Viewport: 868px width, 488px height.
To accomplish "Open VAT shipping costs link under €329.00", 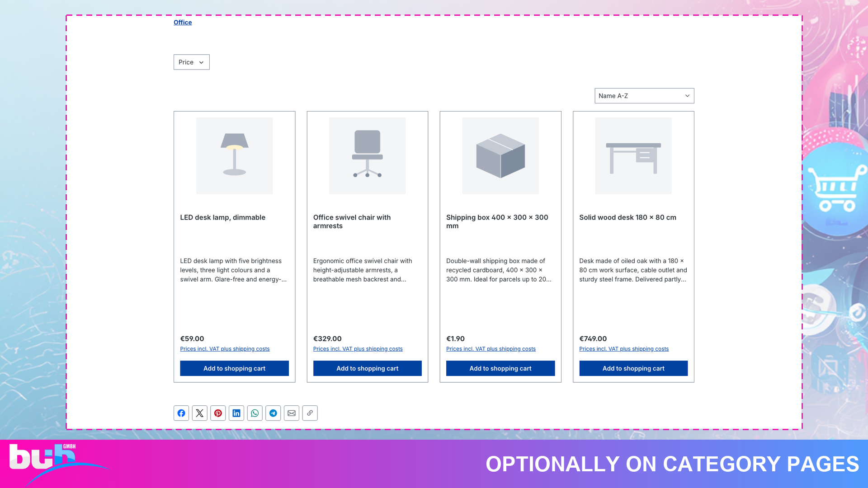I will point(358,349).
